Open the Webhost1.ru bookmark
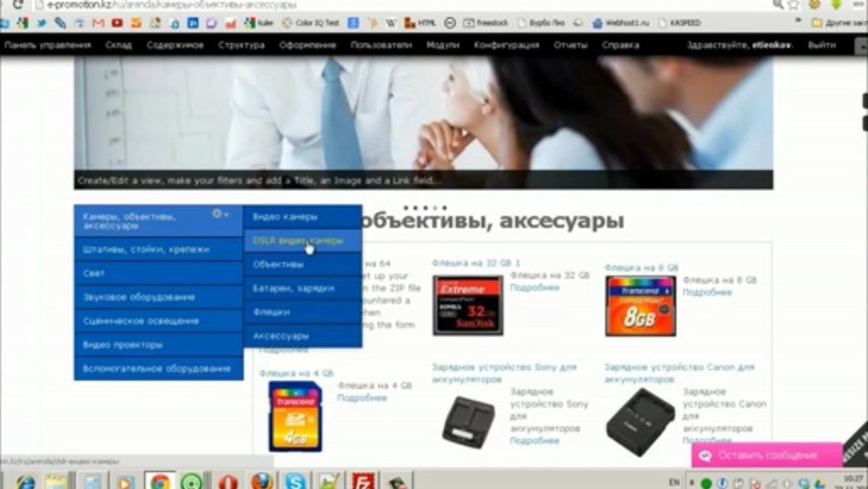 pos(621,23)
